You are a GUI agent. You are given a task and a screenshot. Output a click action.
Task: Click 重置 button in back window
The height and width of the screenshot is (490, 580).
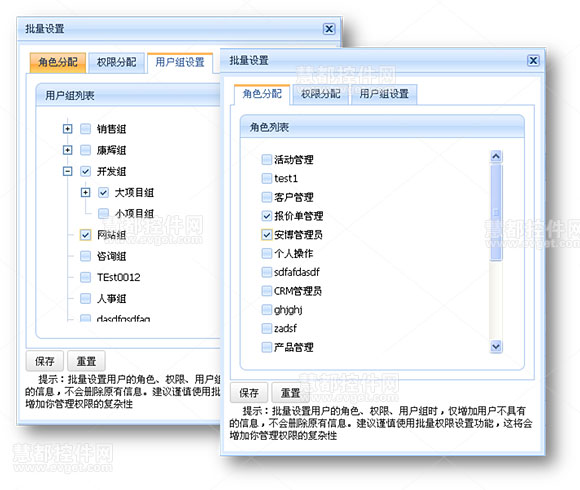[x=86, y=361]
